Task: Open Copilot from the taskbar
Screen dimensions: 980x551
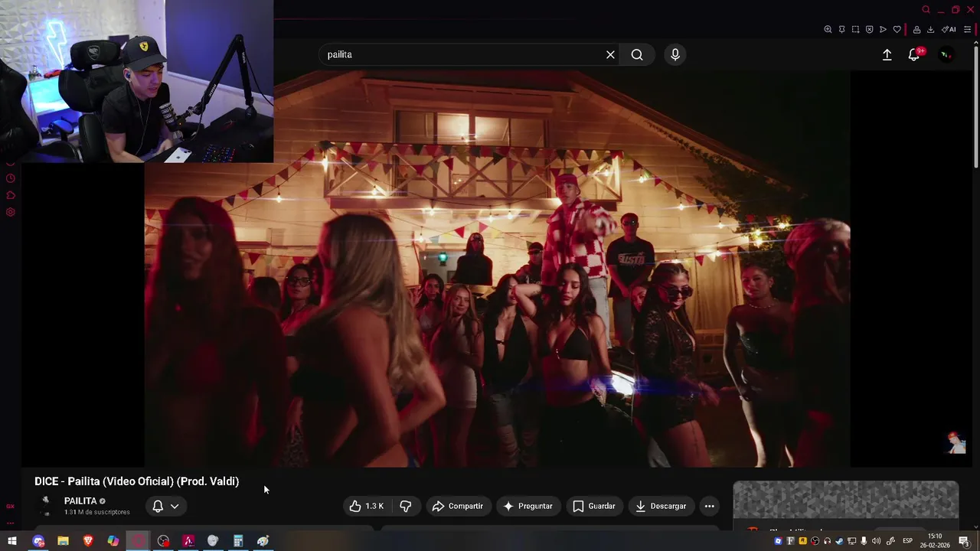Action: [113, 541]
